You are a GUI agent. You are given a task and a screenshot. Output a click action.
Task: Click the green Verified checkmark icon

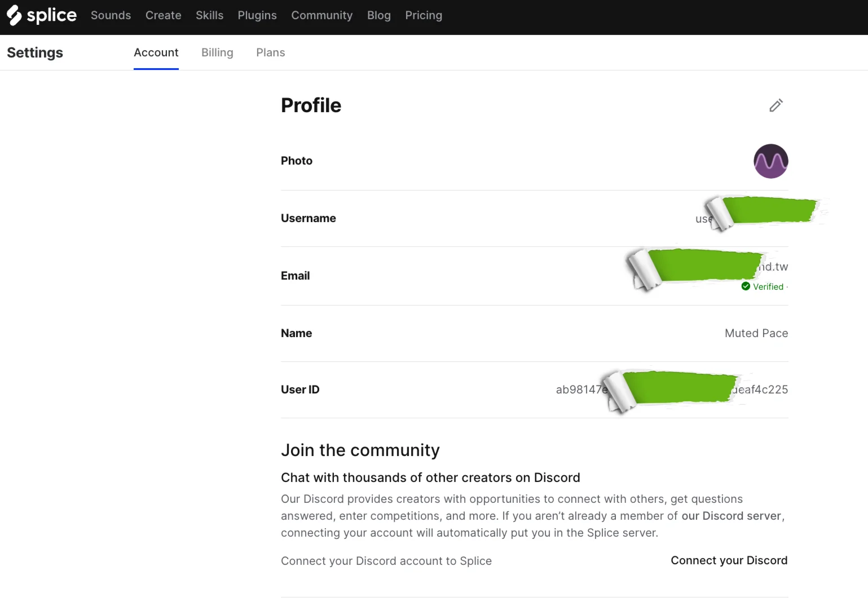click(x=746, y=286)
